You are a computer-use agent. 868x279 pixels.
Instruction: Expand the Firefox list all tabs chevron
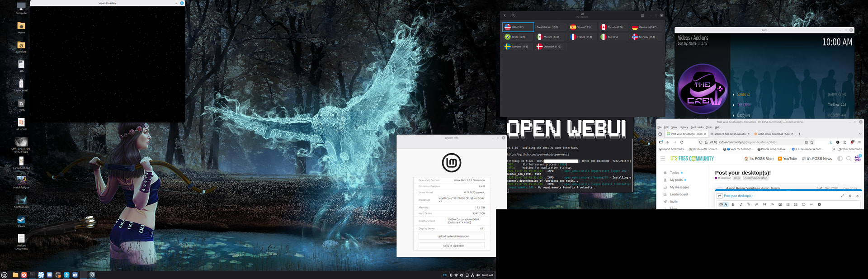(x=860, y=134)
